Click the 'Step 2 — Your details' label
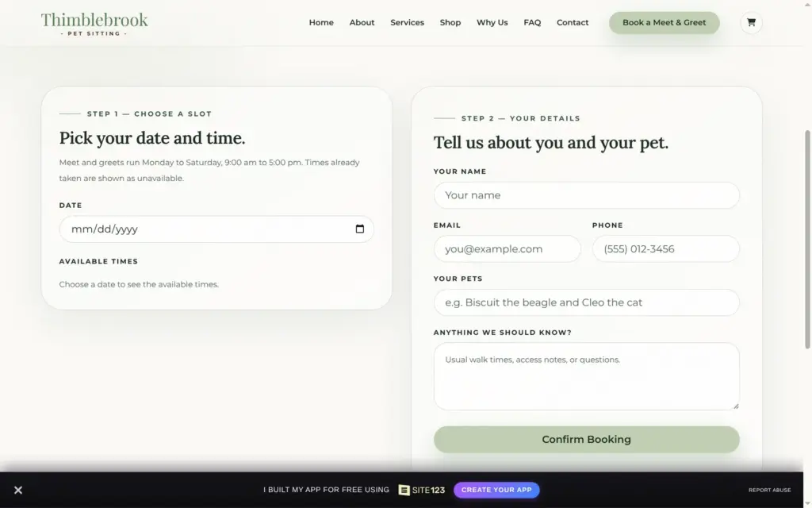Viewport: 812px width, 508px height. click(x=520, y=118)
